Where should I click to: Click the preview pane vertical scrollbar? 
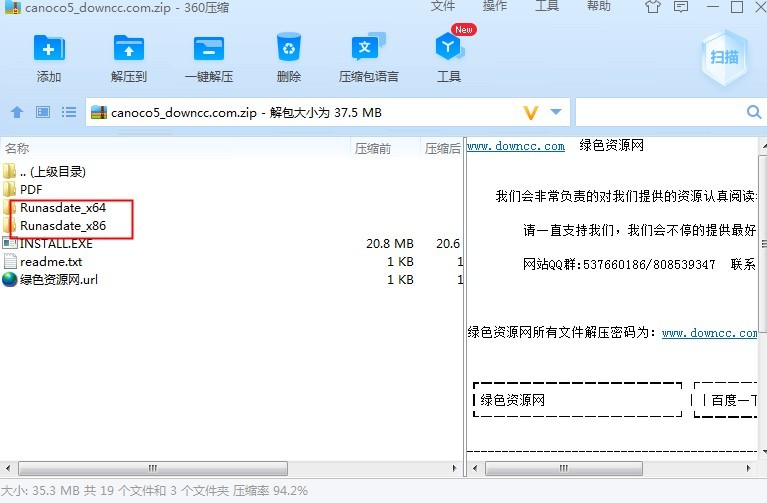pos(763,245)
